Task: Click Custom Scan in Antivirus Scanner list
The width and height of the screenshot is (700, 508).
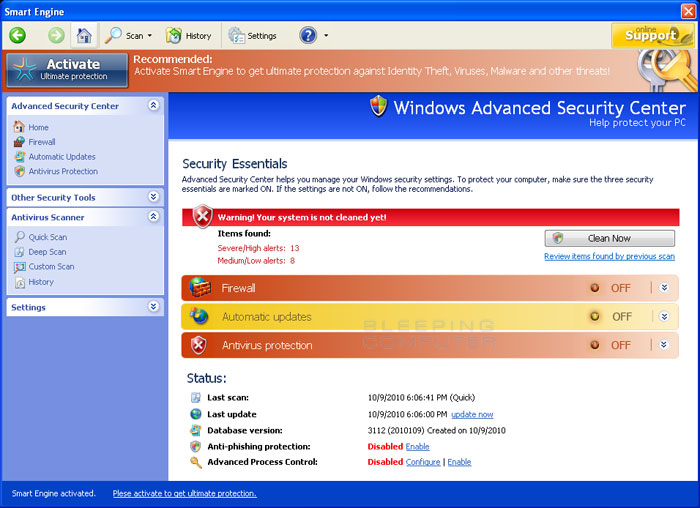Action: point(51,267)
